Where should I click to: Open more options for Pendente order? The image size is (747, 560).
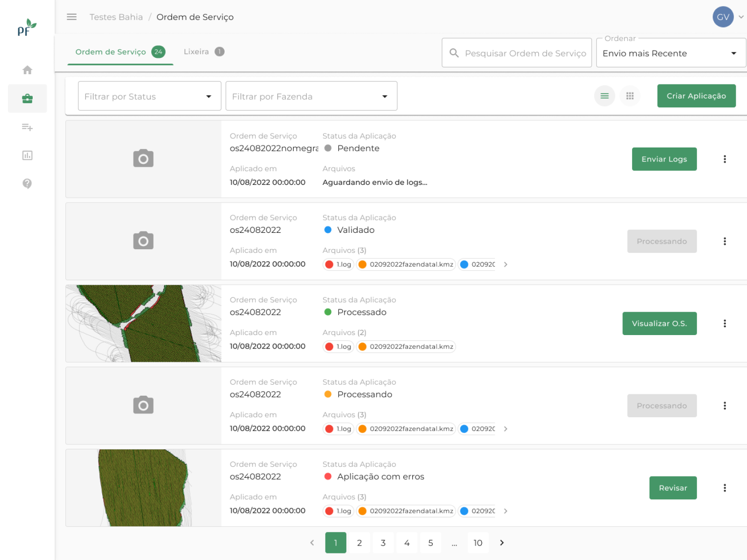pyautogui.click(x=725, y=159)
